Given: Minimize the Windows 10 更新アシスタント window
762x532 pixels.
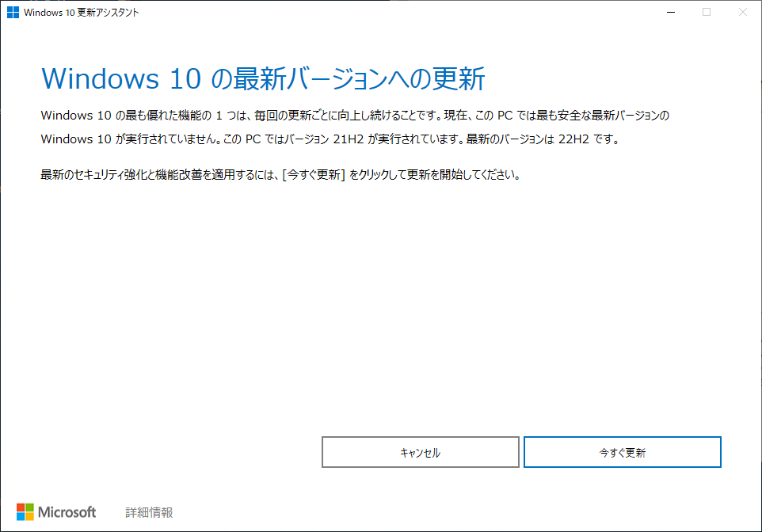Looking at the screenshot, I should [671, 12].
